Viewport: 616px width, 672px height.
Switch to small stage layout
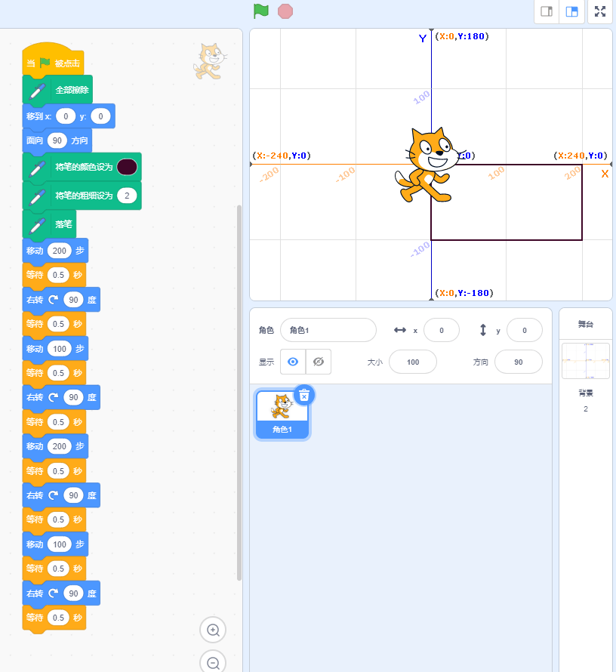click(x=547, y=11)
